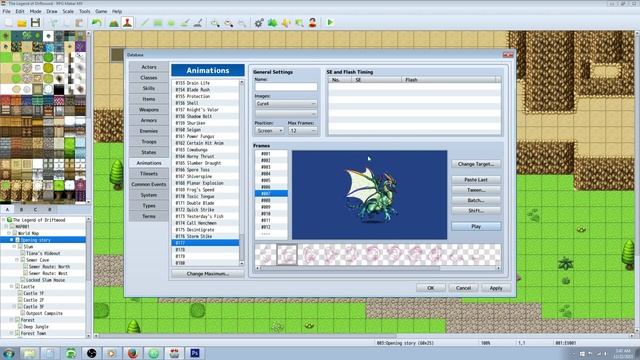Click the animation Name input field
Screen dimensions: 640x360
click(x=286, y=87)
